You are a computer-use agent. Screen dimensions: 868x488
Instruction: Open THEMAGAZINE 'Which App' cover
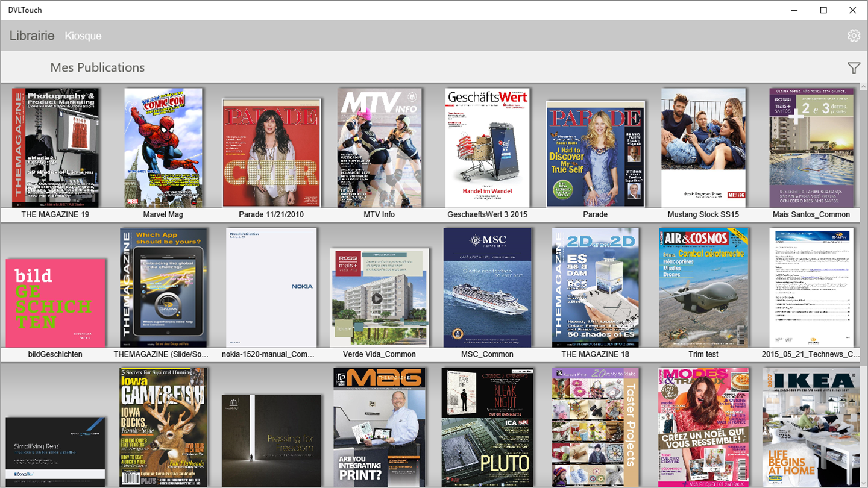coord(163,288)
